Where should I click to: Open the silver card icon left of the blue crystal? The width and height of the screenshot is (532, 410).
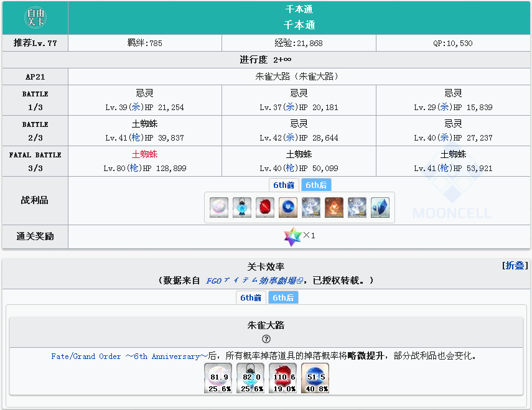point(357,207)
